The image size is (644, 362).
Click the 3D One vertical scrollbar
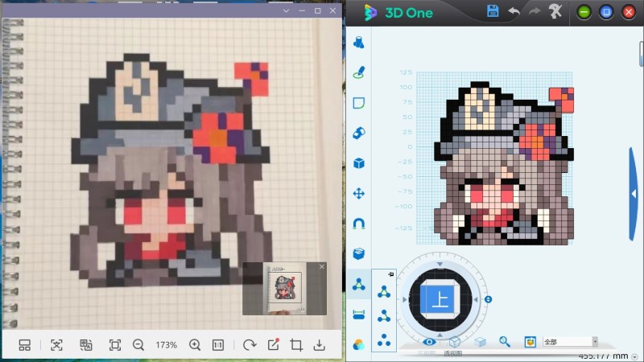pos(641,53)
